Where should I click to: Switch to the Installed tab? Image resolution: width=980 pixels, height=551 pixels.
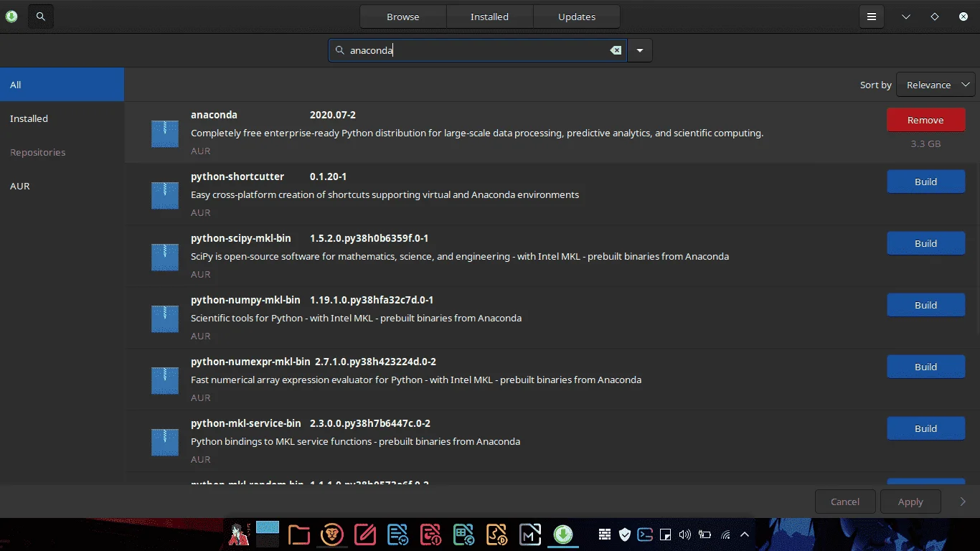pyautogui.click(x=490, y=17)
